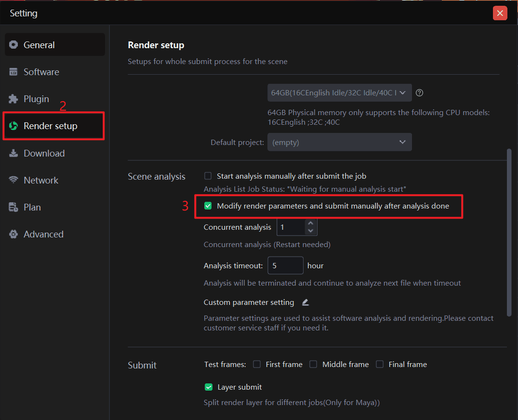Toggle the Layer submit checkbox
The height and width of the screenshot is (420, 518).
[209, 387]
